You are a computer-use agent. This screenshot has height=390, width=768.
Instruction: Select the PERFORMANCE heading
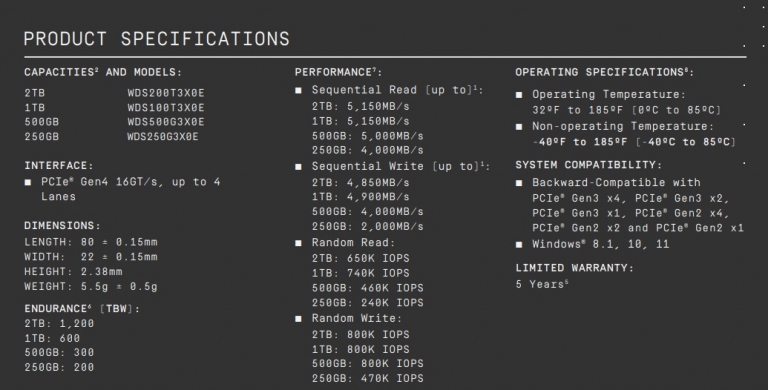(x=338, y=72)
